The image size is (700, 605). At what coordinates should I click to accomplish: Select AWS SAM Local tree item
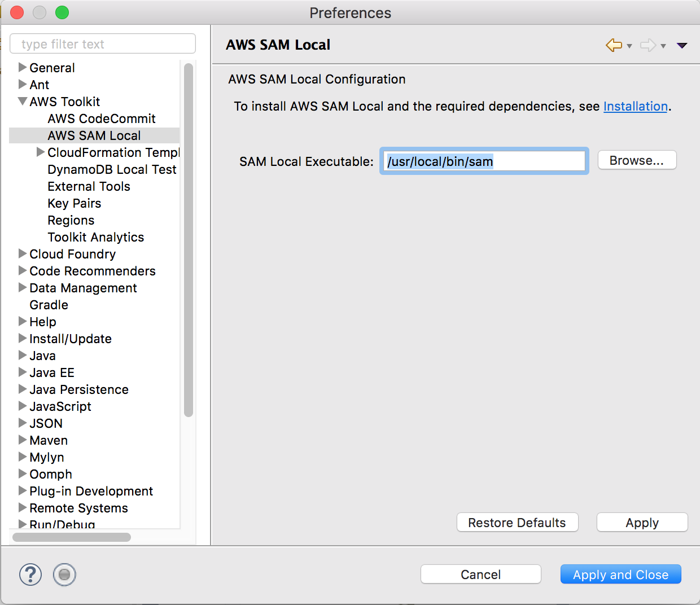point(94,135)
